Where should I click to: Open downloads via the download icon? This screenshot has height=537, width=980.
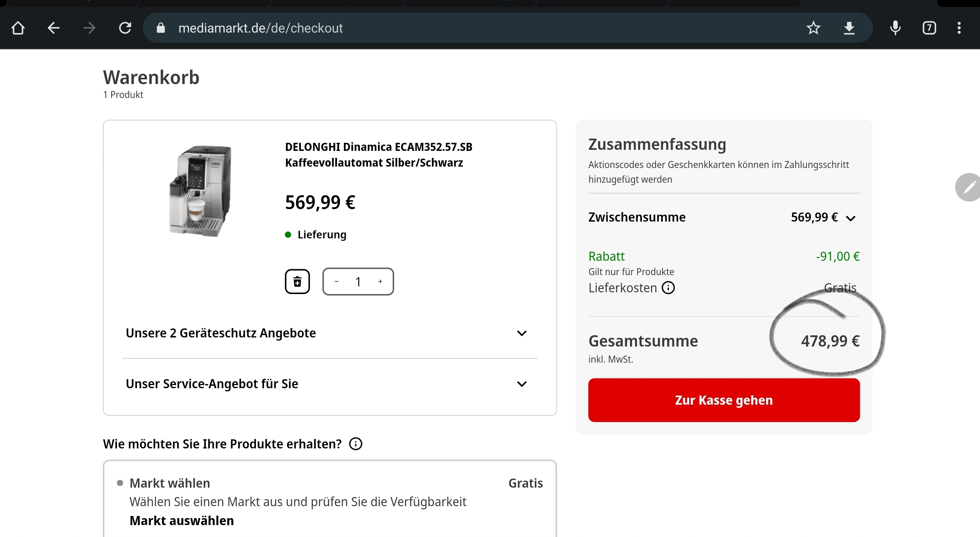tap(849, 28)
